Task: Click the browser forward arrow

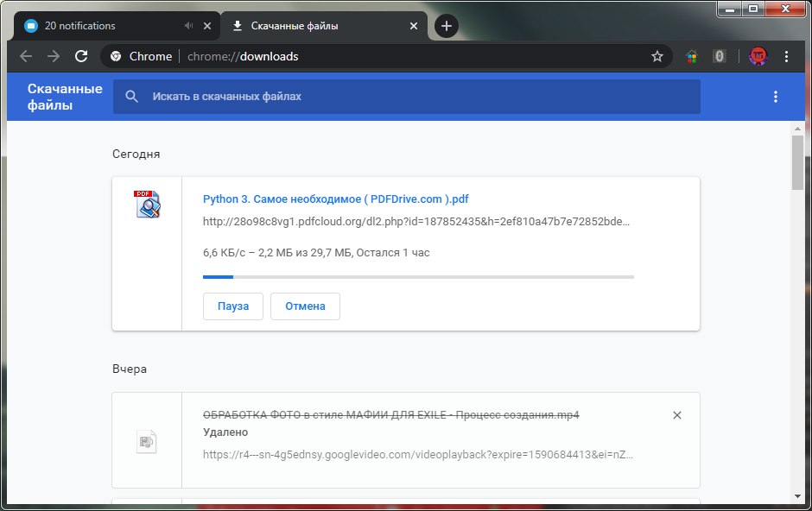Action: pos(54,56)
